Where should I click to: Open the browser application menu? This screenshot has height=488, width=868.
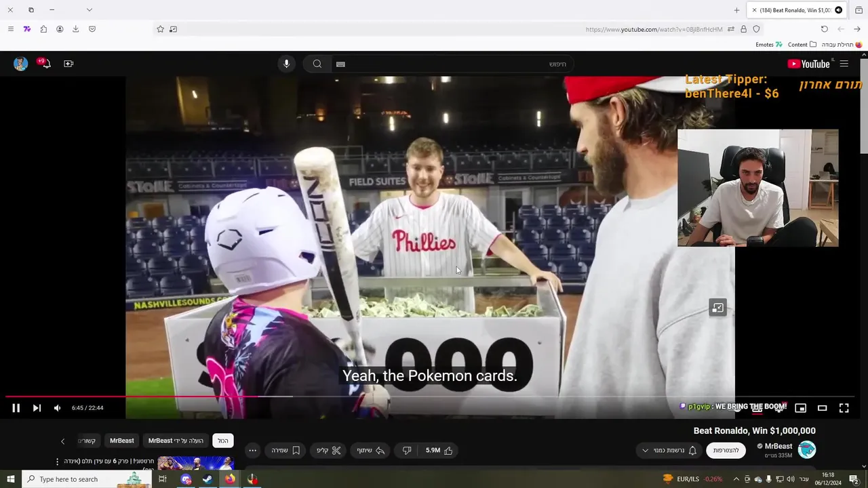10,29
